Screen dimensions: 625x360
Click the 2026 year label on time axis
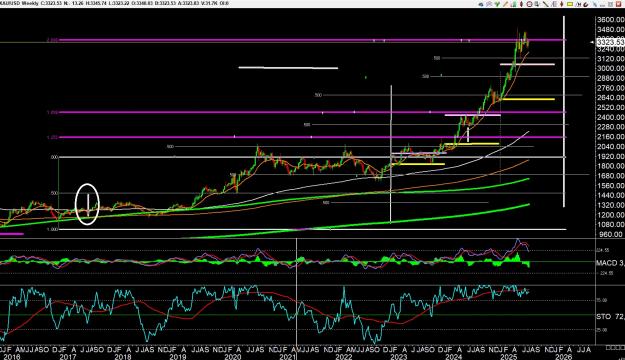(564, 357)
